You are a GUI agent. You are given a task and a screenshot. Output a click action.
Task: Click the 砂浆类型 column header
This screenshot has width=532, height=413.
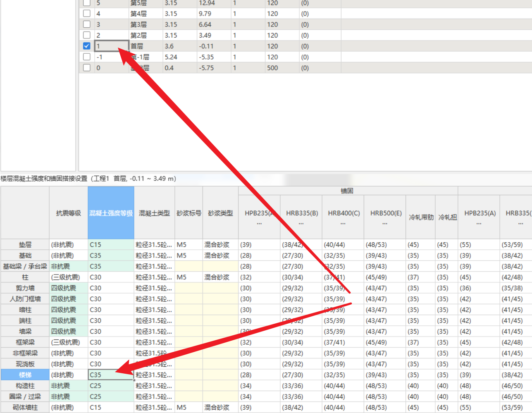coord(220,213)
